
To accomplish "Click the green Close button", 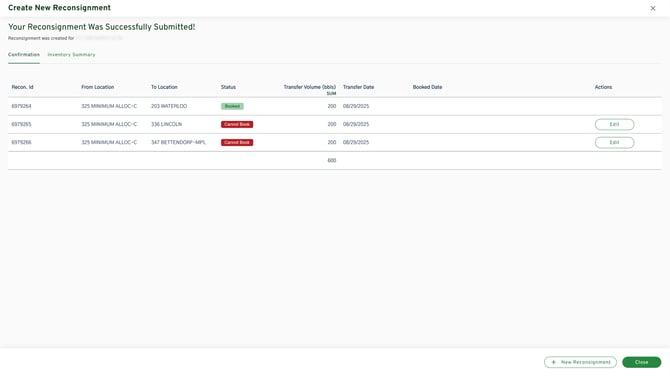I will [641, 362].
